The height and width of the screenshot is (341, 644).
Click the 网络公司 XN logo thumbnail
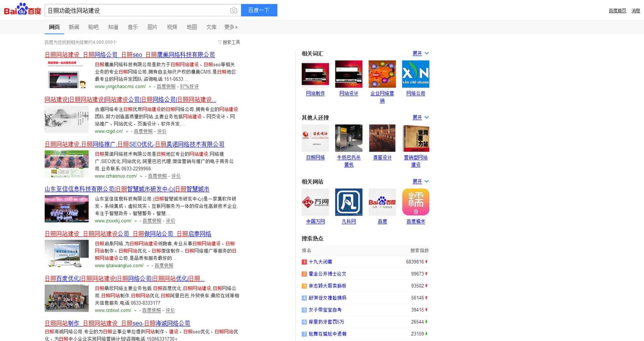[x=416, y=74]
